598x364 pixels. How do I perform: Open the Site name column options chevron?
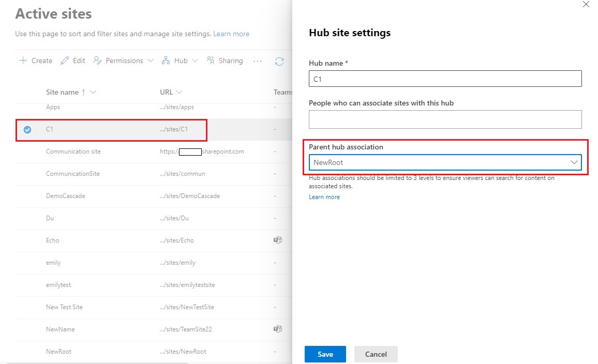point(93,92)
